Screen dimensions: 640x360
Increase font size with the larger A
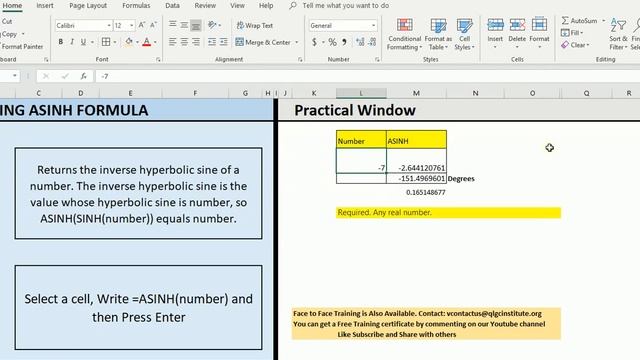coord(142,25)
